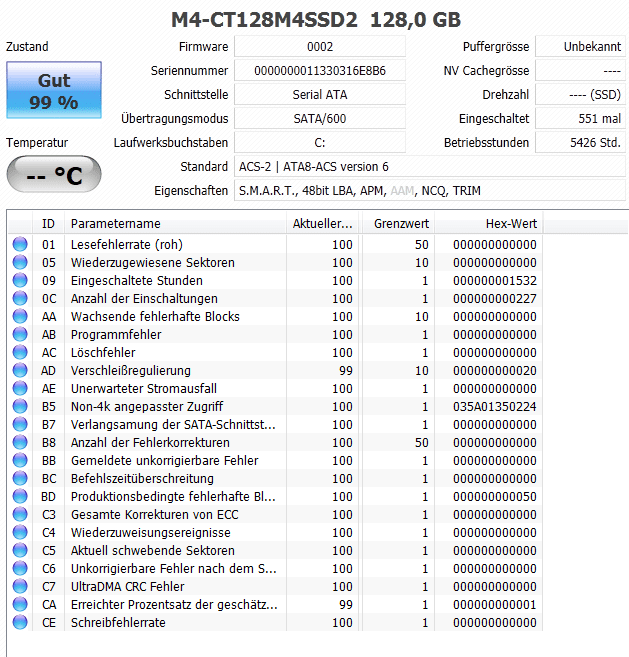Screen dimensions: 629x657
Task: Click the status orb for Unkorrigierbare Fehler nach dem S...
Action: click(x=20, y=569)
